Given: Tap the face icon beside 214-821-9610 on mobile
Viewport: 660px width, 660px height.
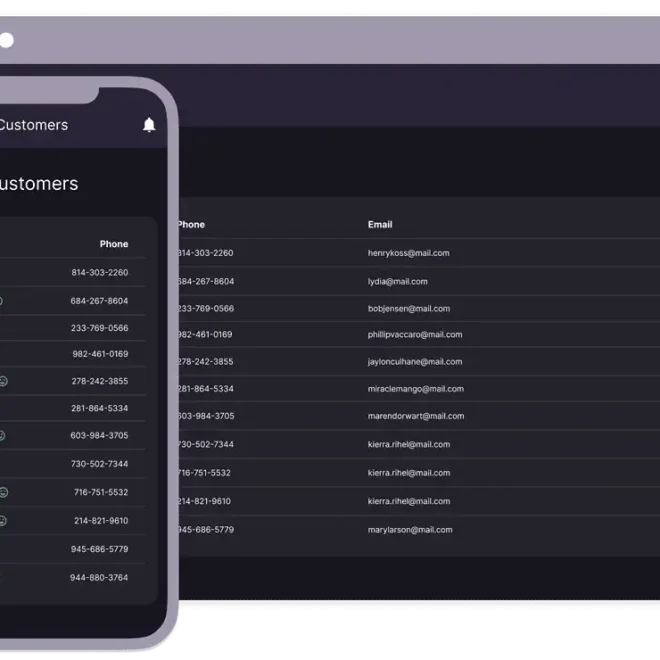Looking at the screenshot, I should point(3,520).
